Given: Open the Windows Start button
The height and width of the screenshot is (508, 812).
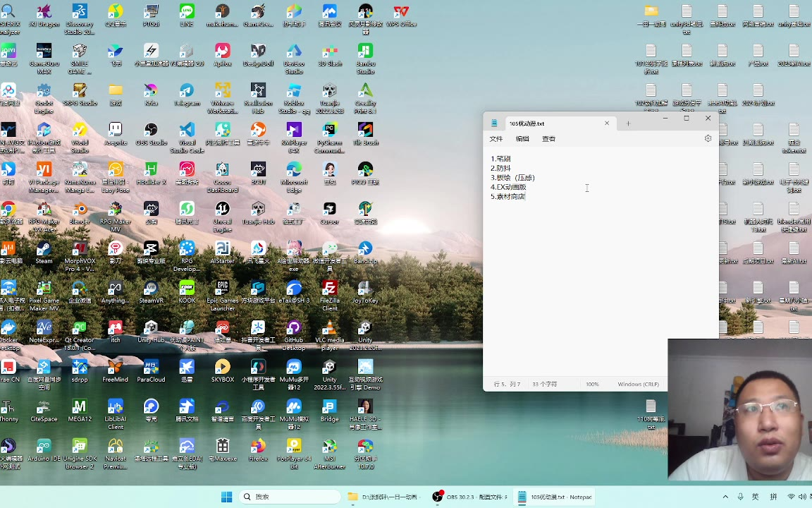Looking at the screenshot, I should pyautogui.click(x=226, y=497).
